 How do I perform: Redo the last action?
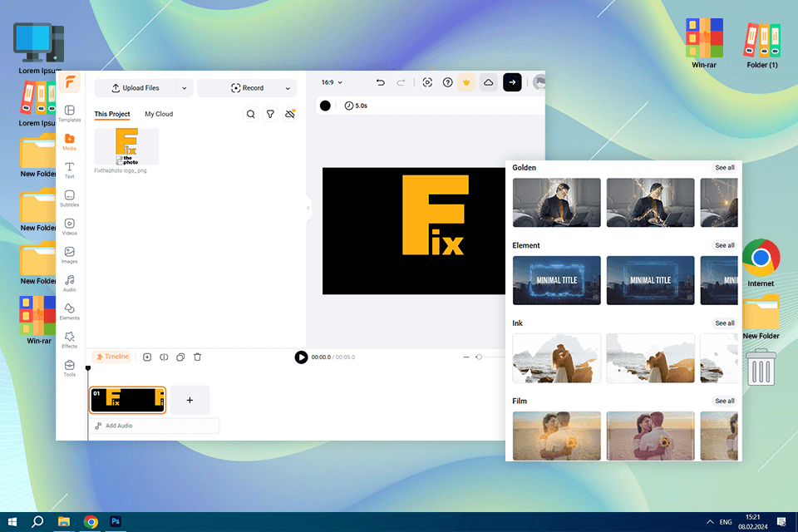click(401, 82)
